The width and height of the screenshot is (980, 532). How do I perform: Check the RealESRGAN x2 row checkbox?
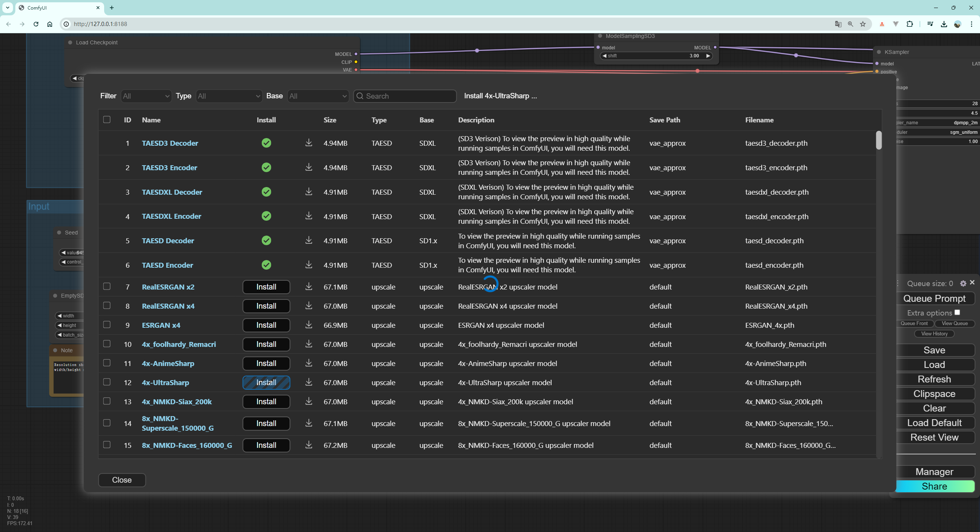(107, 286)
